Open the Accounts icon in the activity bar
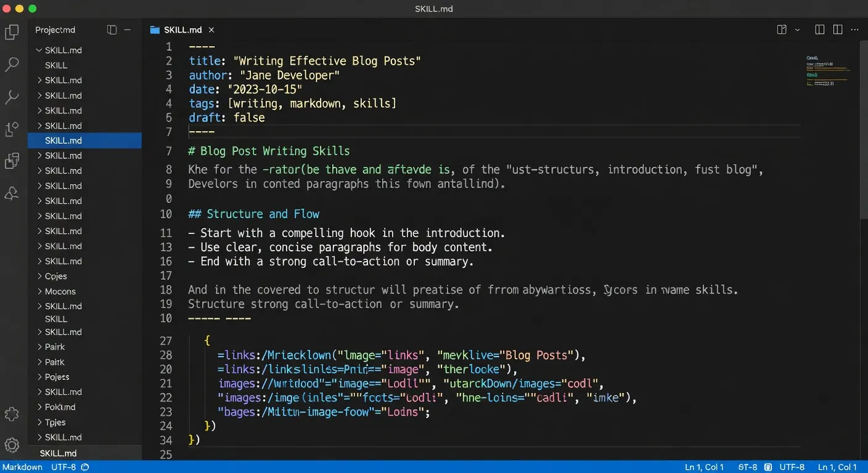Image resolution: width=868 pixels, height=473 pixels. tap(13, 193)
